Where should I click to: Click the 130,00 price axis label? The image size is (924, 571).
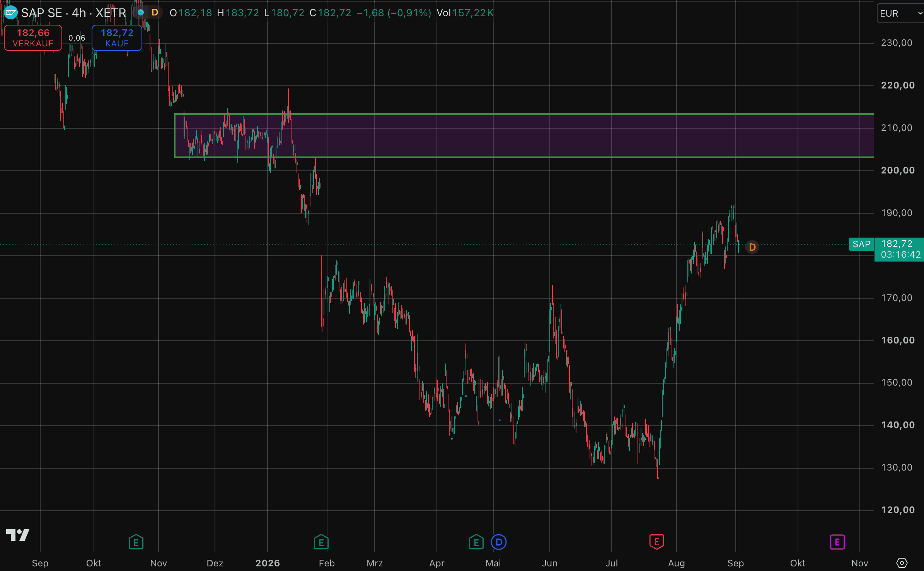897,467
